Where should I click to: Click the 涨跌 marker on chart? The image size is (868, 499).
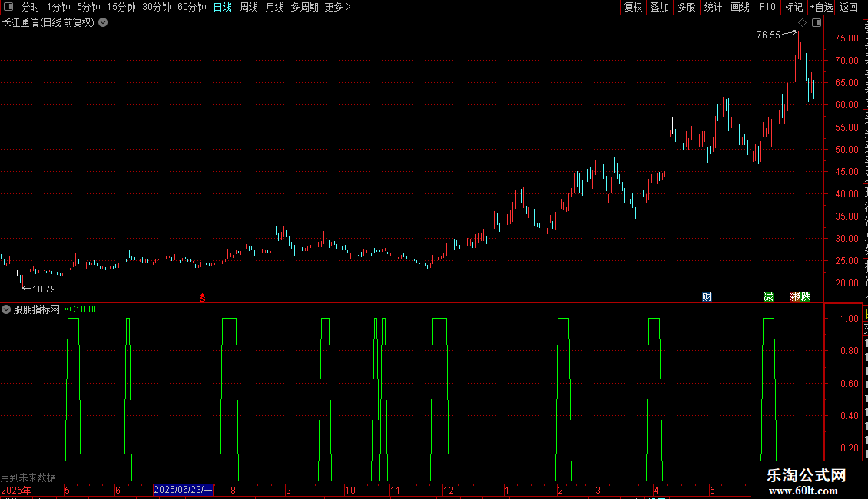pos(800,297)
